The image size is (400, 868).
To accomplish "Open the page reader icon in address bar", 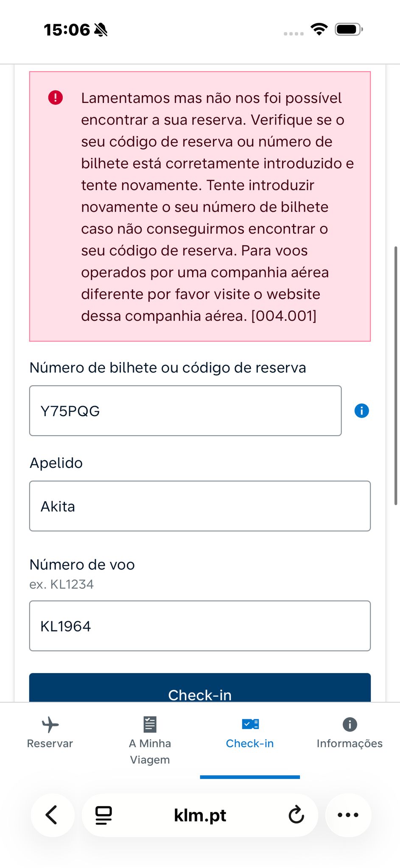I will 103,815.
